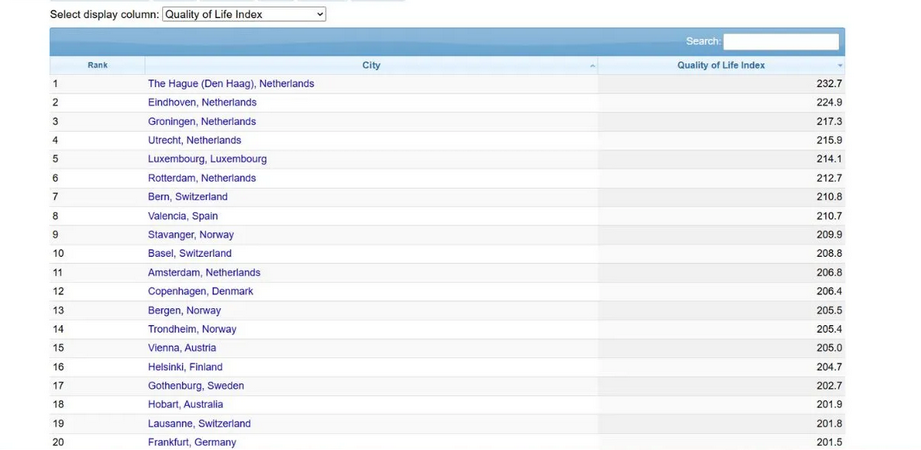Select the 205.5 index value

[x=829, y=310]
